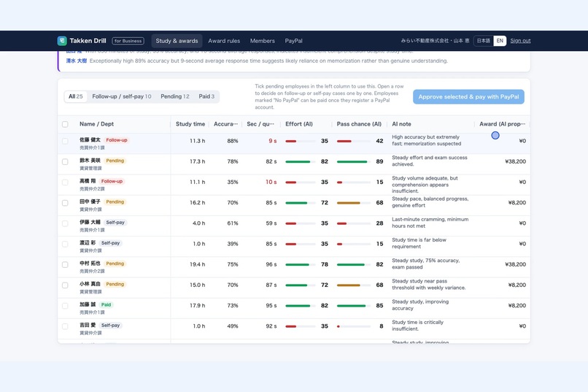Image resolution: width=588 pixels, height=392 pixels.
Task: Tick the checkbox for 佐藤 健太
Action: coord(65,141)
